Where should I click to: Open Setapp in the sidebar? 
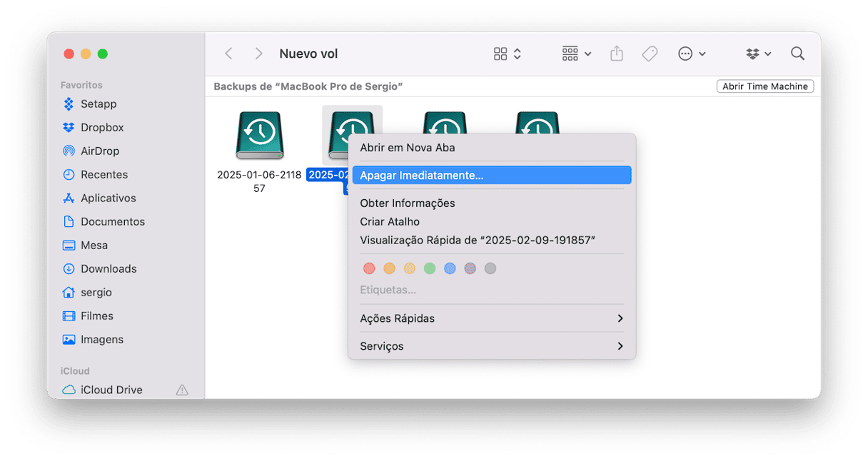pyautogui.click(x=98, y=104)
